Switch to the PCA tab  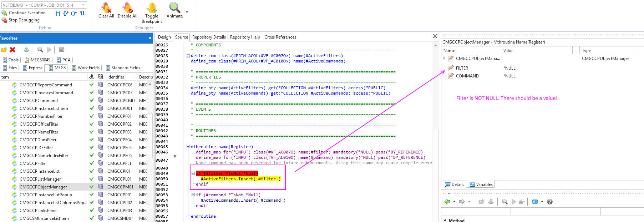pos(64,60)
